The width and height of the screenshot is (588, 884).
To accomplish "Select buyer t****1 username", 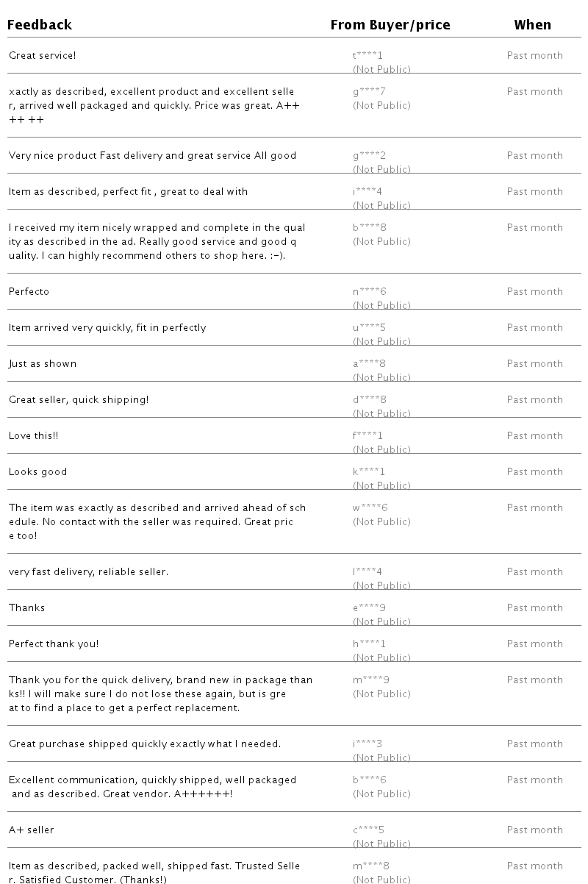I will (x=368, y=55).
